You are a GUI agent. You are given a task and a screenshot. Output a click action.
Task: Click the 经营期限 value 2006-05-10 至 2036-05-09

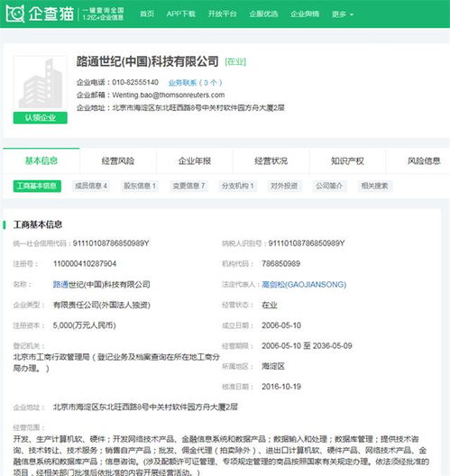(307, 346)
